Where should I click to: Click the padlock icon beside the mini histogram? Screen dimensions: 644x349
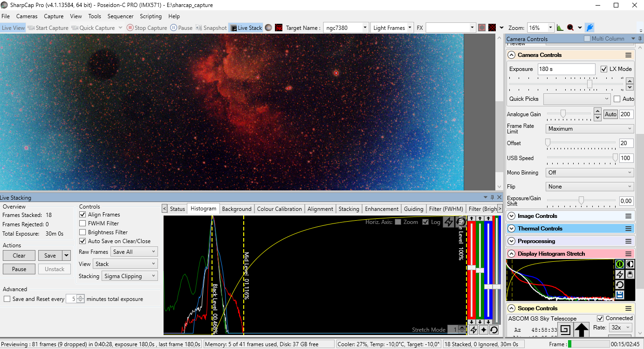(630, 274)
